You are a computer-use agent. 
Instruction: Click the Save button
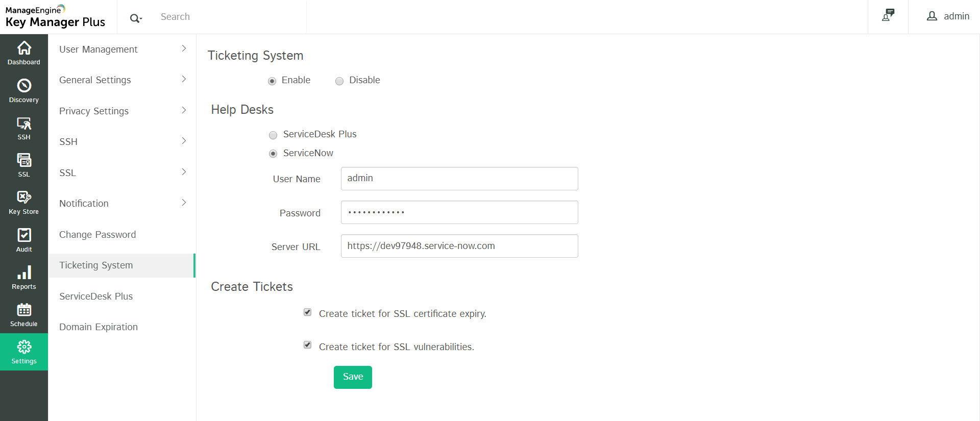(353, 377)
